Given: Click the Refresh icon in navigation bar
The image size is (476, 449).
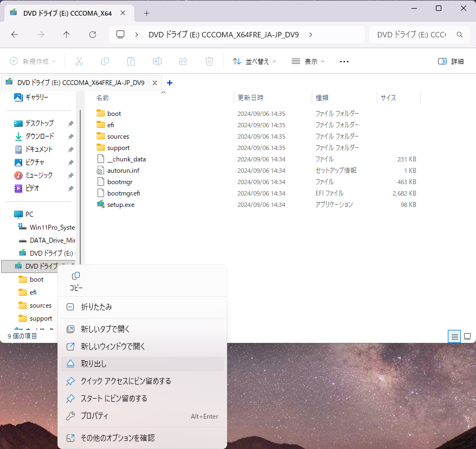Looking at the screenshot, I should pos(93,35).
